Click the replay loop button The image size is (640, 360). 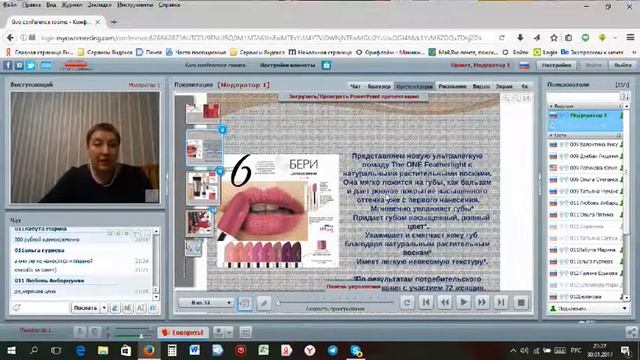(407, 302)
